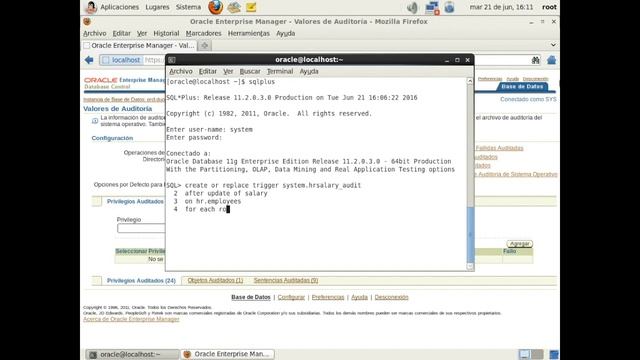
Task: Select the Privilegios Auditados (24) tab
Action: (x=141, y=281)
